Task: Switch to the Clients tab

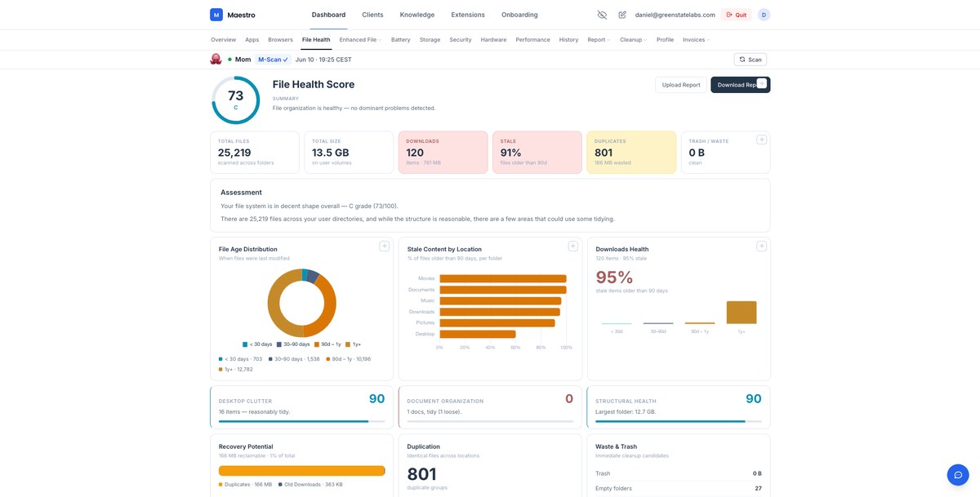Action: (x=372, y=15)
